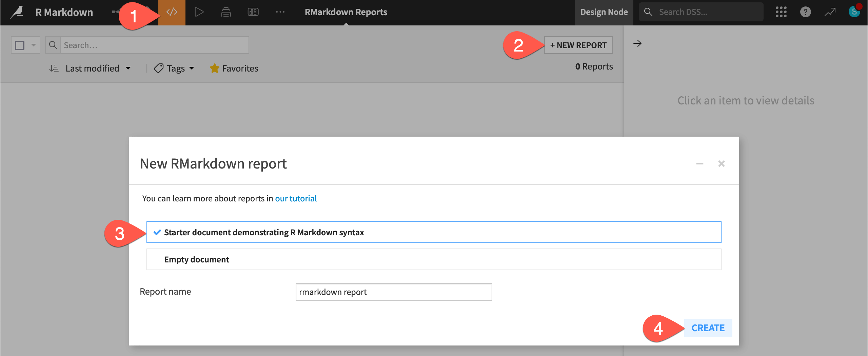Screen dimensions: 868x356
Task: Click the trend arrow icon in the navbar
Action: 830,12
